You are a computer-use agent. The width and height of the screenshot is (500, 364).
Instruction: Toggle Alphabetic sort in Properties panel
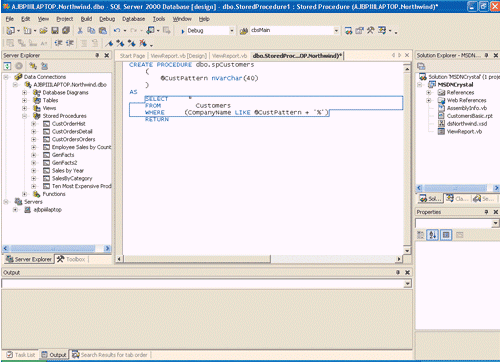click(433, 235)
